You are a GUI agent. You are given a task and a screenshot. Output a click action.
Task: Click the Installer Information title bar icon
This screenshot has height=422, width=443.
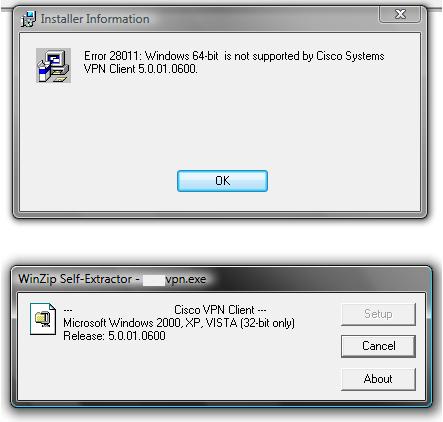pyautogui.click(x=28, y=19)
